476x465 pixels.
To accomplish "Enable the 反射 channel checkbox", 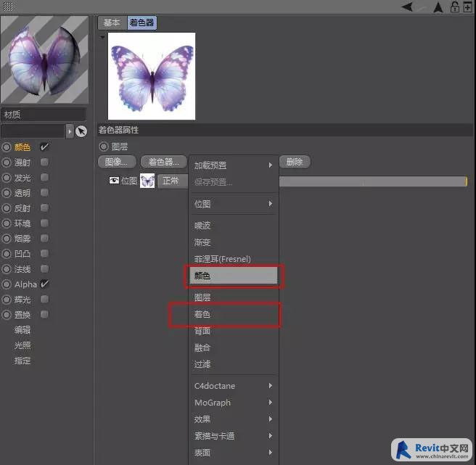I will coord(44,208).
